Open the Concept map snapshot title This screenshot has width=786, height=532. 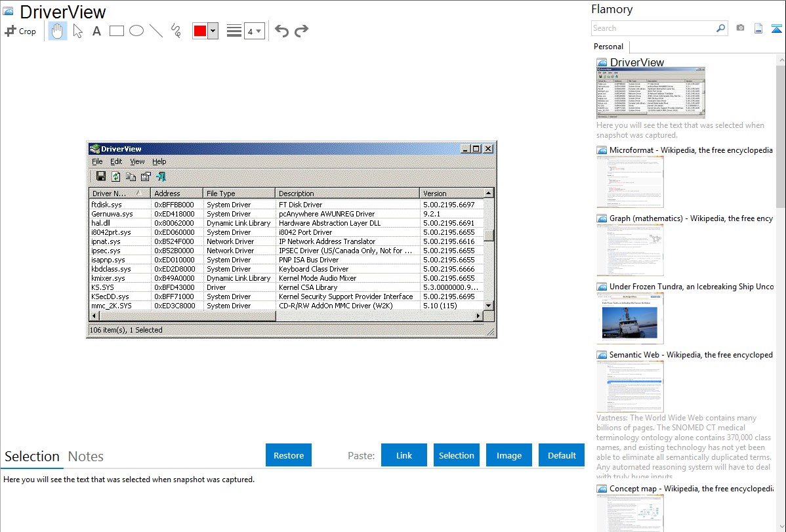tap(691, 488)
